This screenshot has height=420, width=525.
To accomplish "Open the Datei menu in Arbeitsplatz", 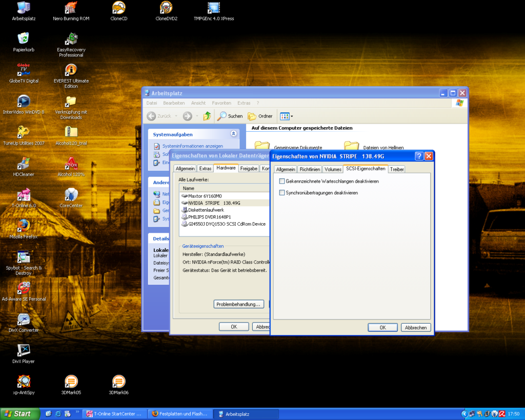I will pyautogui.click(x=152, y=103).
